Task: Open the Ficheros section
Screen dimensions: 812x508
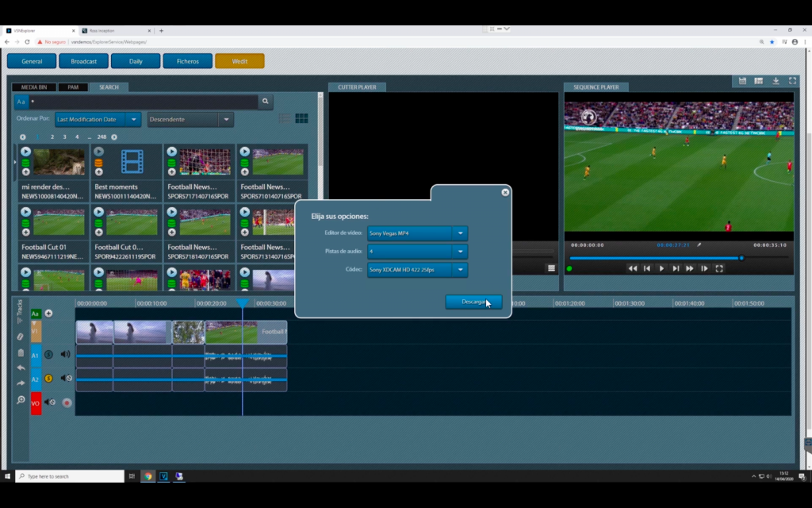Action: (x=187, y=61)
